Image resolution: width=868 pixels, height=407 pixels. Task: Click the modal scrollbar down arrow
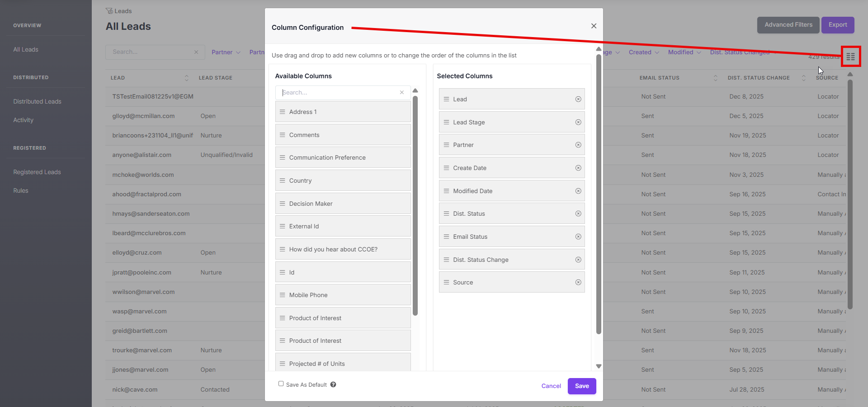tap(598, 366)
